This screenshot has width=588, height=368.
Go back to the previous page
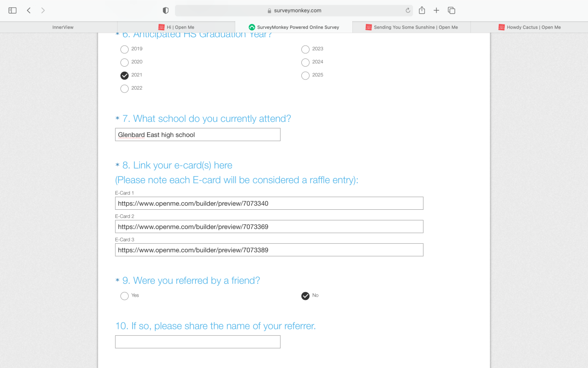click(28, 11)
